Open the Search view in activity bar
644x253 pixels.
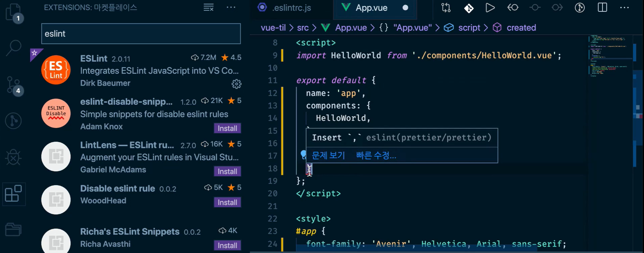tap(14, 47)
